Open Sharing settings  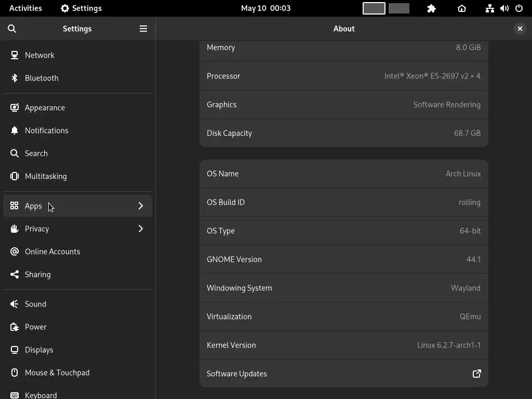[78, 274]
